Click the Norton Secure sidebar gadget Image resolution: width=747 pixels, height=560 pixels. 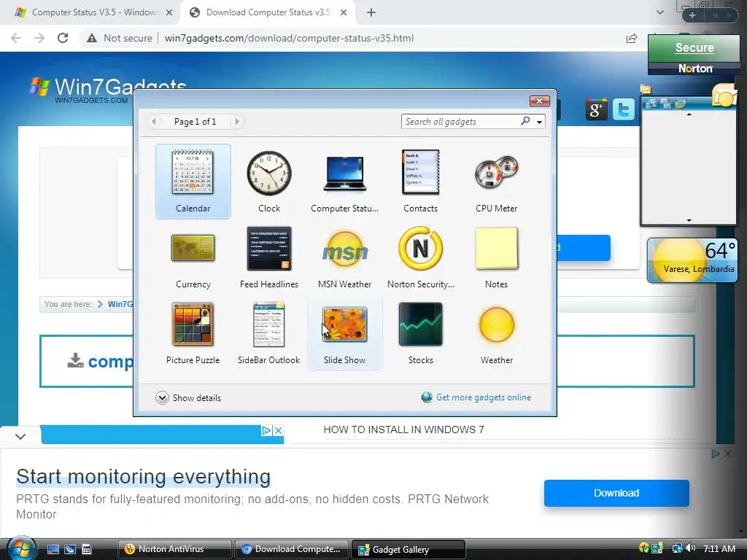tap(694, 55)
